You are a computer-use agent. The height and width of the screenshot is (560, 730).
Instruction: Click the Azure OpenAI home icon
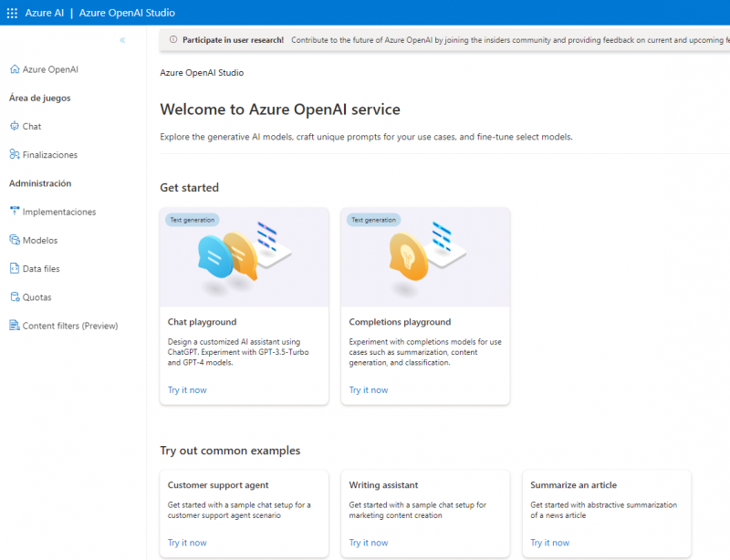pyautogui.click(x=15, y=69)
